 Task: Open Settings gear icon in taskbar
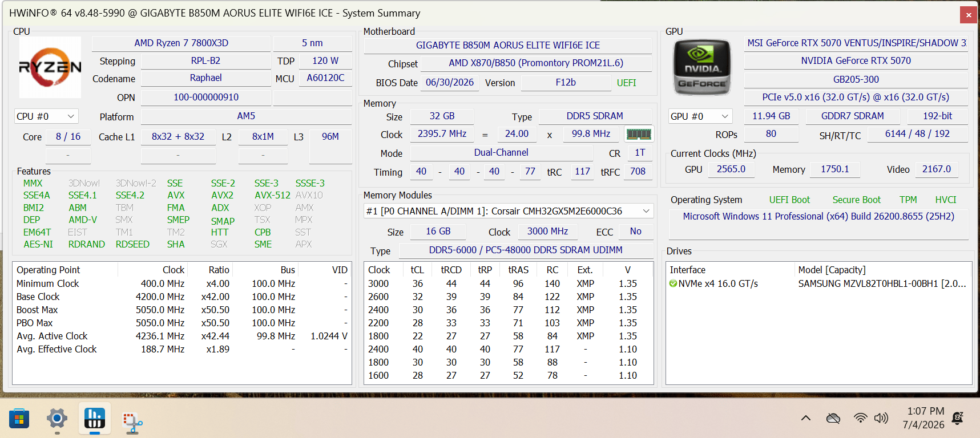pos(57,419)
